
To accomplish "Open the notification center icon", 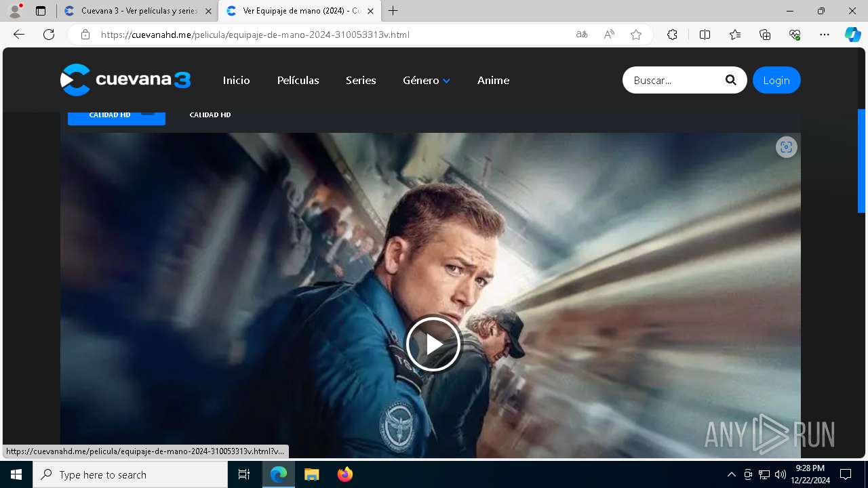I will click(846, 474).
